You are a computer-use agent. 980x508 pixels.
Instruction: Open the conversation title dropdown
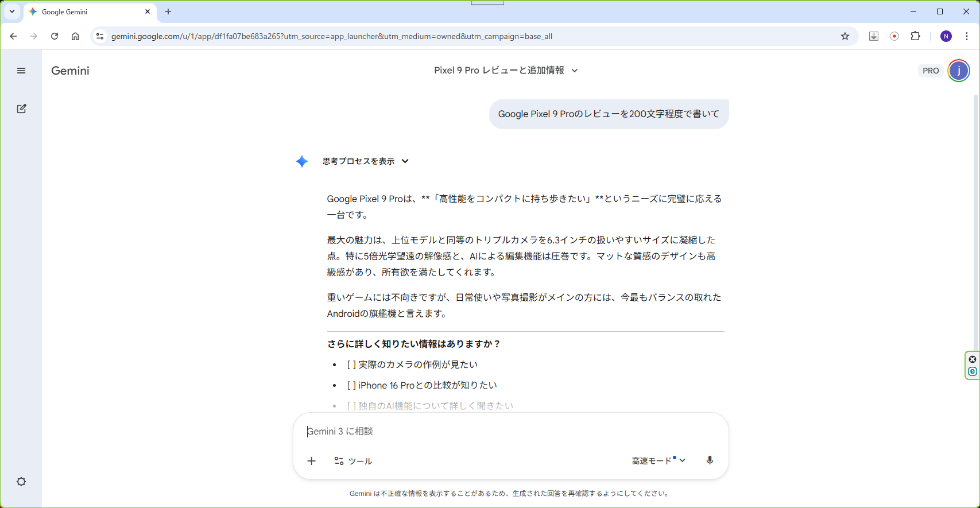click(x=506, y=71)
